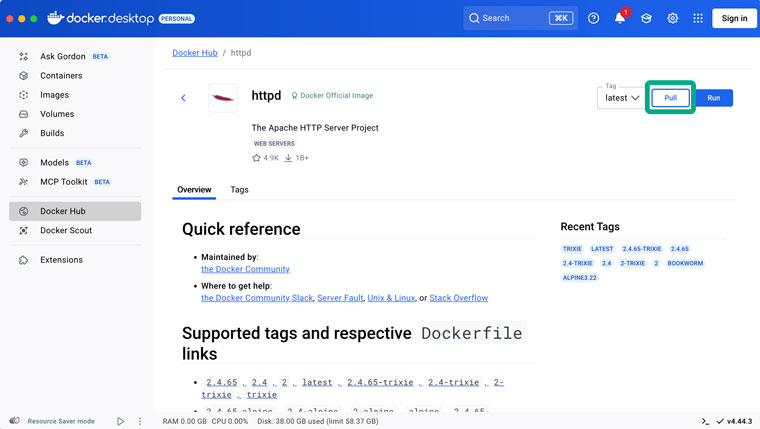Select Docker Scout in the sidebar
Viewport: 760px width, 429px height.
click(75, 231)
